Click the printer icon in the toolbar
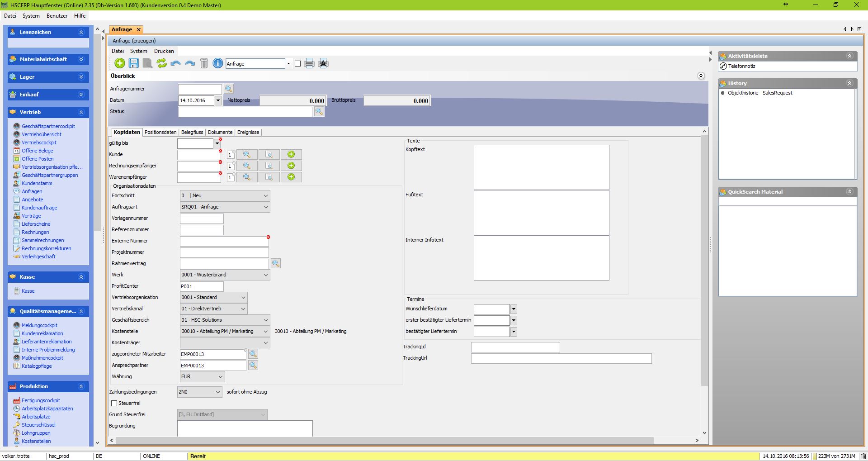Image resolution: width=868 pixels, height=461 pixels. [x=309, y=63]
